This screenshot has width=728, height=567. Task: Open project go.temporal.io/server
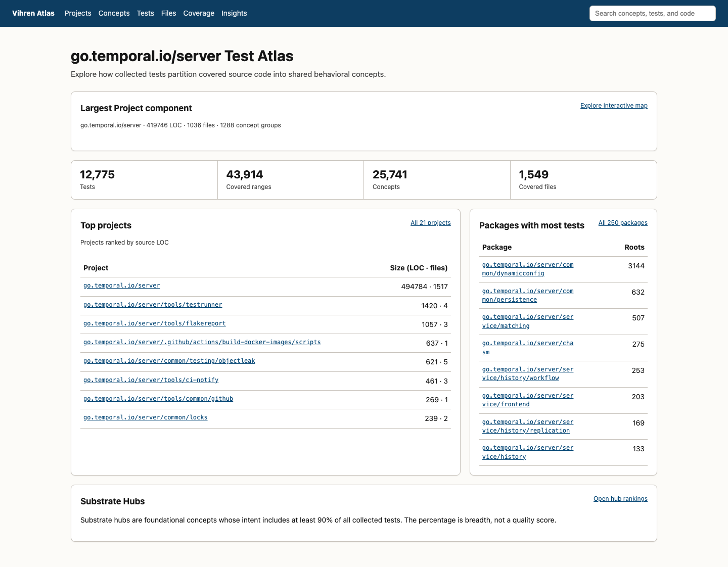(122, 286)
